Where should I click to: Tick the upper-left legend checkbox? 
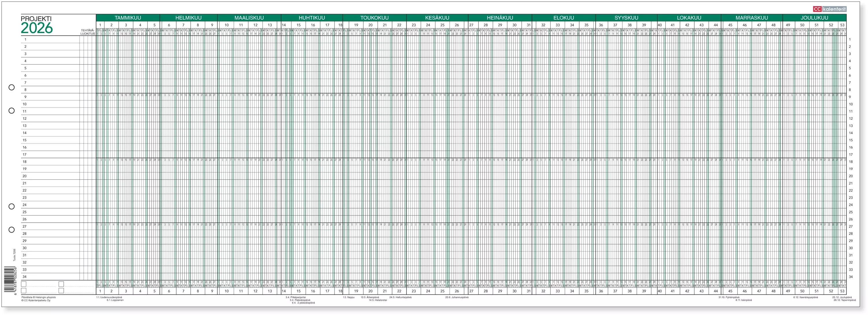tap(24, 284)
